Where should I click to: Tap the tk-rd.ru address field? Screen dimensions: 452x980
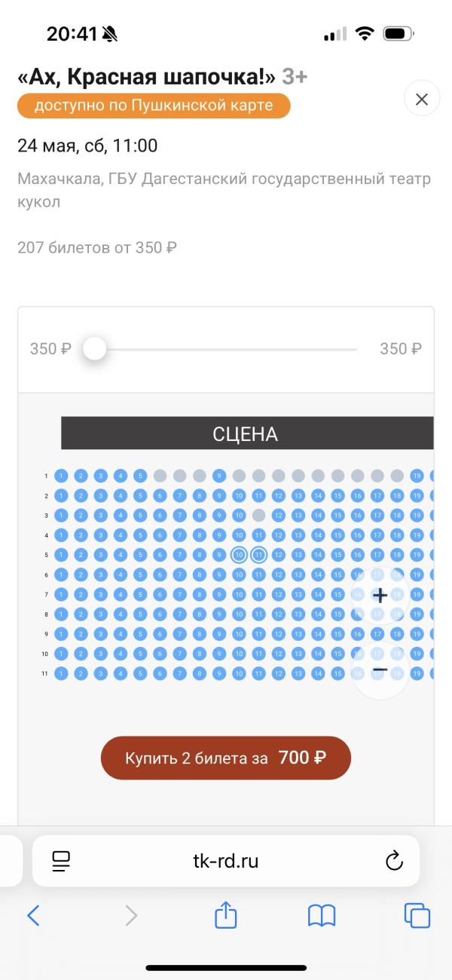pyautogui.click(x=226, y=861)
